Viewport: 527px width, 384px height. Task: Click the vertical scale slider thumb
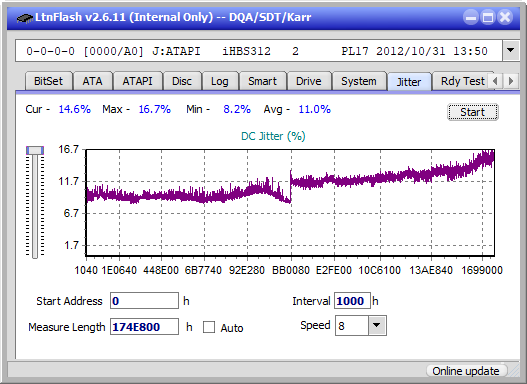35,150
